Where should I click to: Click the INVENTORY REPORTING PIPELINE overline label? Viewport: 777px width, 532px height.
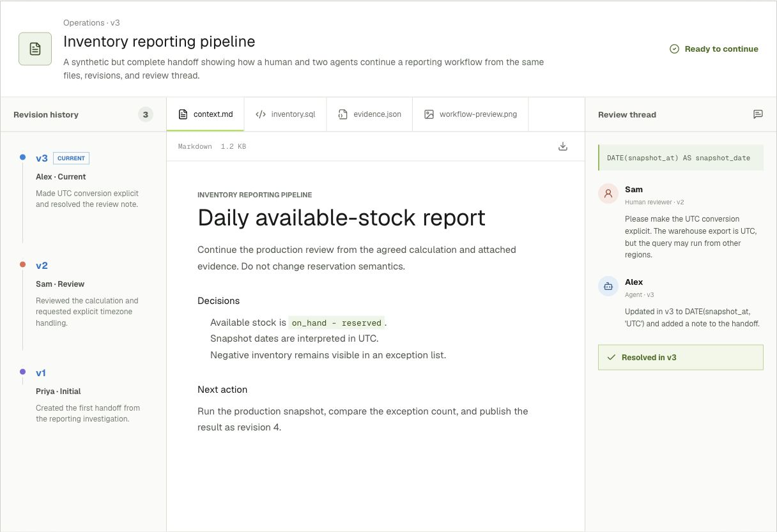click(x=255, y=195)
